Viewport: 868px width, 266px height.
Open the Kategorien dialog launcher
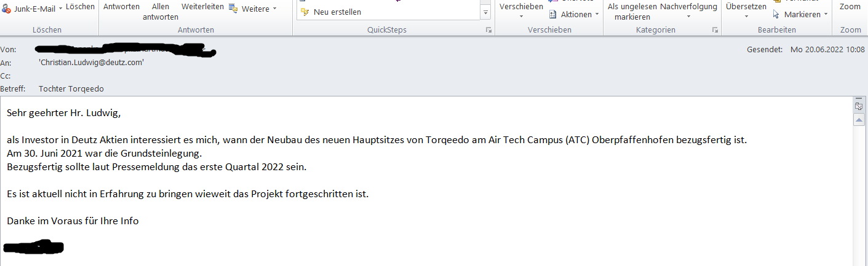coord(715,30)
